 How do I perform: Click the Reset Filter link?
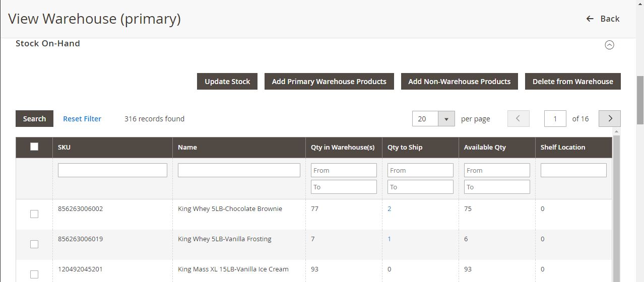82,119
